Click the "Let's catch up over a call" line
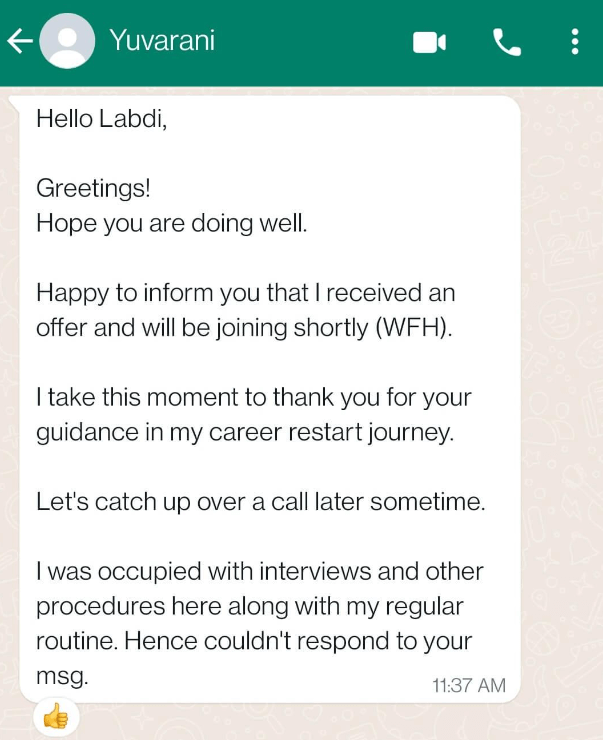Screen dimensions: 603x740 pyautogui.click(x=260, y=502)
